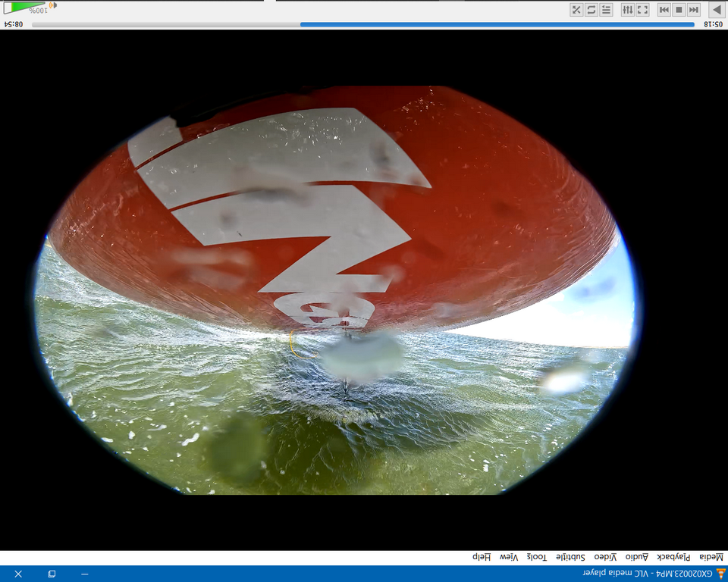Image resolution: width=728 pixels, height=582 pixels.
Task: Toggle fullscreen video mode
Action: (x=642, y=10)
